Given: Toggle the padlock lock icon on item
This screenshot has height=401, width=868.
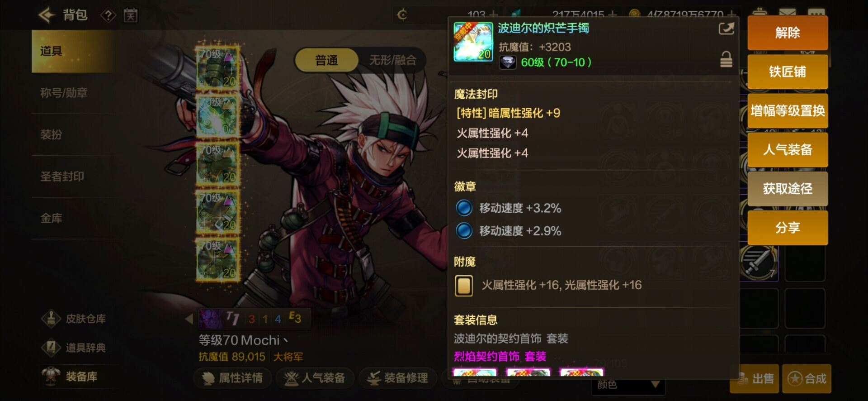Looking at the screenshot, I should coord(726,59).
